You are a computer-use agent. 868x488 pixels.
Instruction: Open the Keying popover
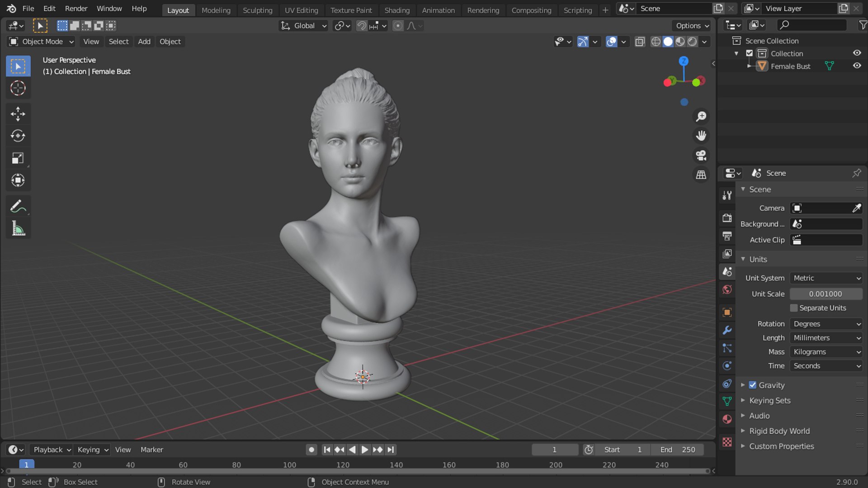(92, 450)
